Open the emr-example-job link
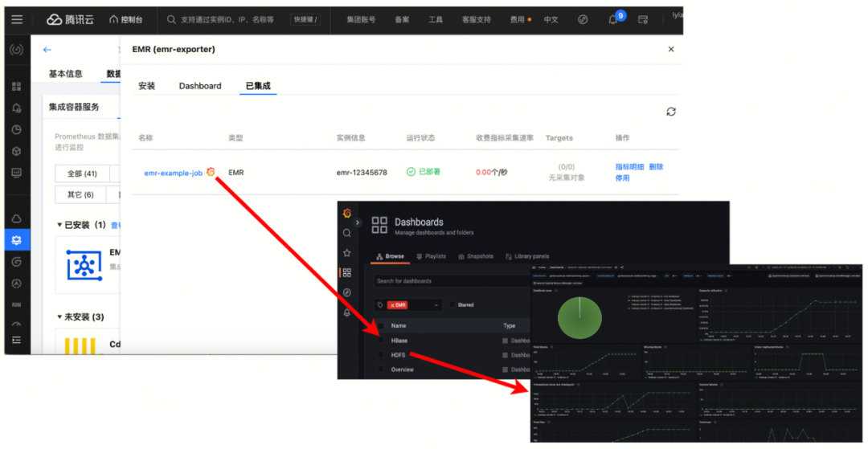The height and width of the screenshot is (449, 868). (x=174, y=173)
